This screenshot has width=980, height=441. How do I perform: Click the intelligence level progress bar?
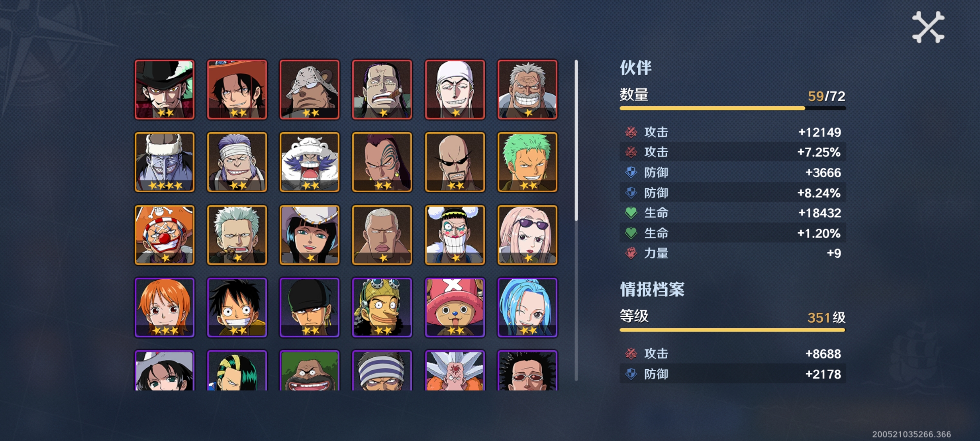pos(733,330)
